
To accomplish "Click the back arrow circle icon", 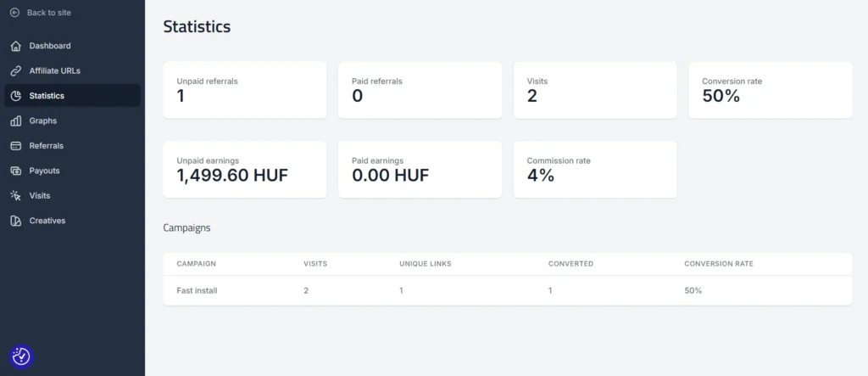I will (14, 13).
